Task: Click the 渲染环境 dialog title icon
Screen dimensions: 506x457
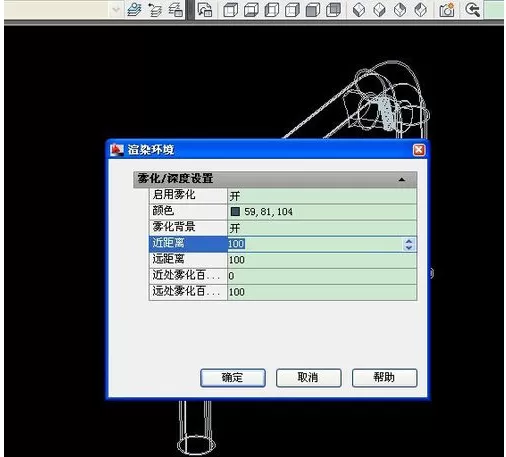Action: pyautogui.click(x=117, y=150)
